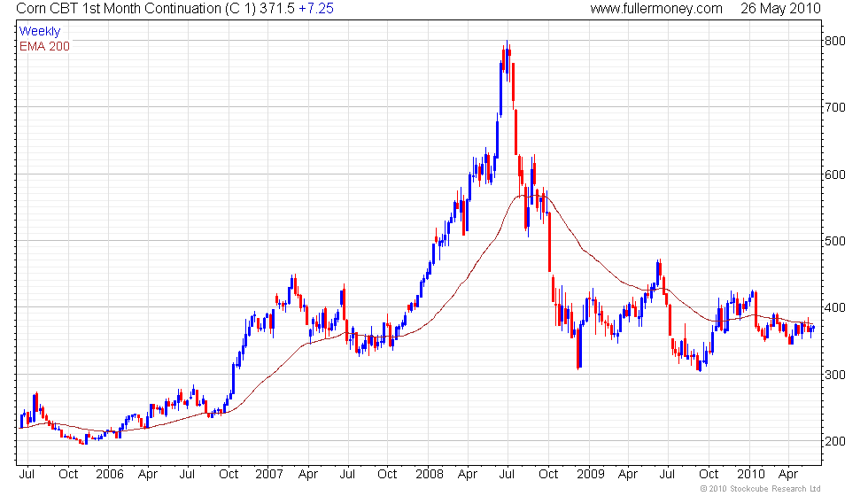Click the 800 price axis label
Image resolution: width=868 pixels, height=496 pixels.
click(x=834, y=41)
